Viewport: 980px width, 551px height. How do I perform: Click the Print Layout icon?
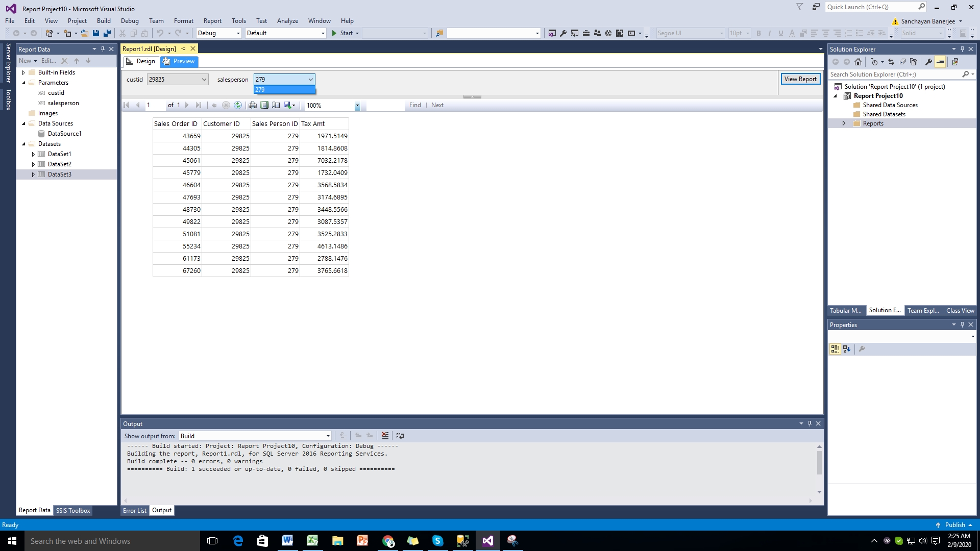(x=264, y=105)
